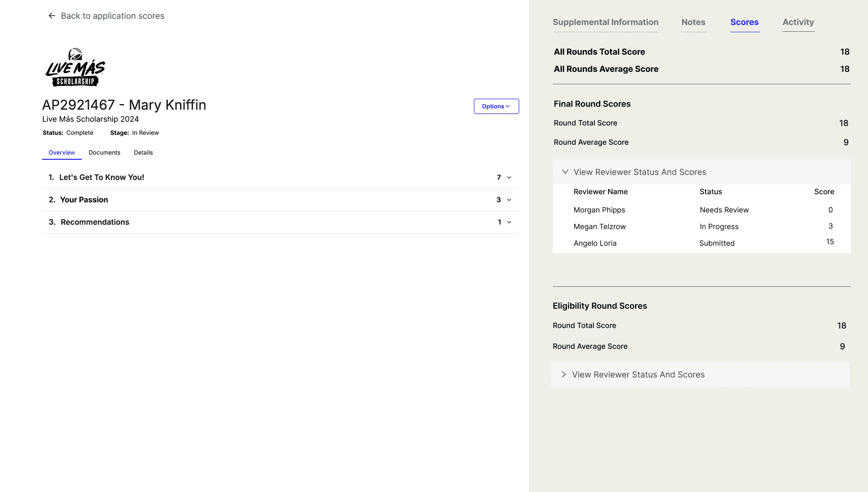Click the back arrow icon
868x492 pixels.
[x=52, y=16]
